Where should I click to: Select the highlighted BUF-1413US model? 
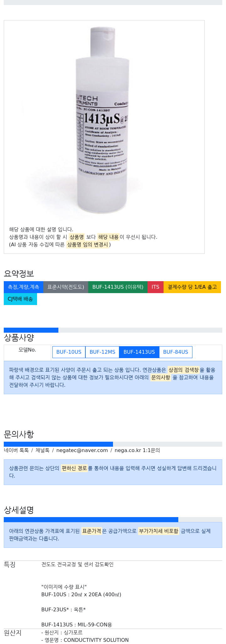pos(139,352)
